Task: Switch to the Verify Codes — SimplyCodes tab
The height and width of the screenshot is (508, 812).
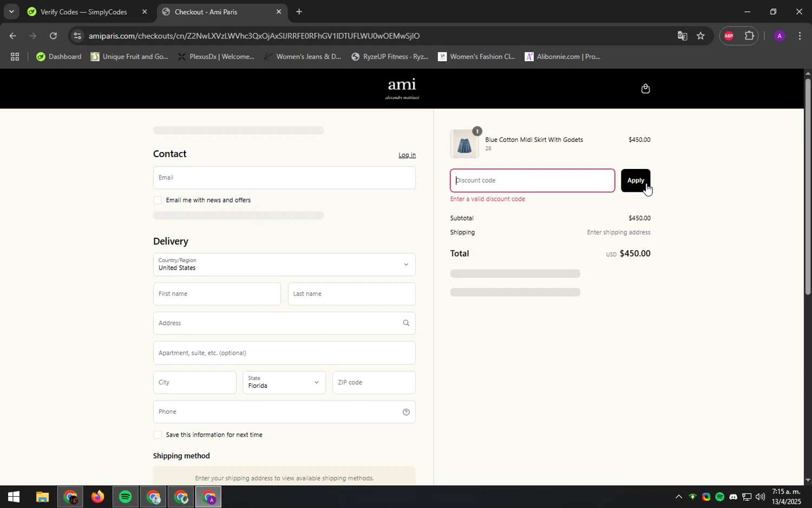Action: point(84,11)
